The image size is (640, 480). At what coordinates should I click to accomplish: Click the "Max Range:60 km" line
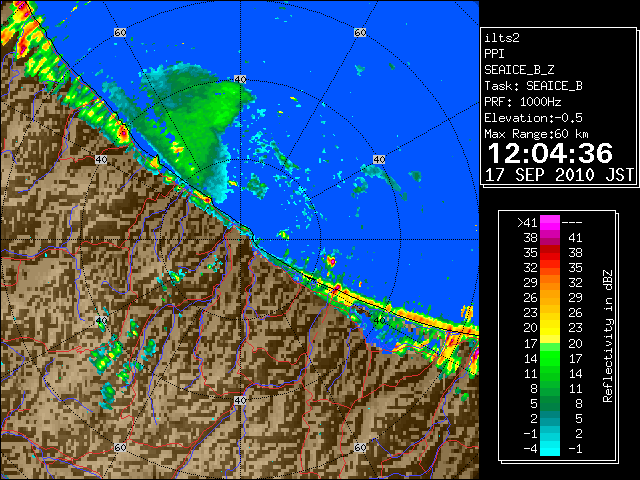[537, 134]
